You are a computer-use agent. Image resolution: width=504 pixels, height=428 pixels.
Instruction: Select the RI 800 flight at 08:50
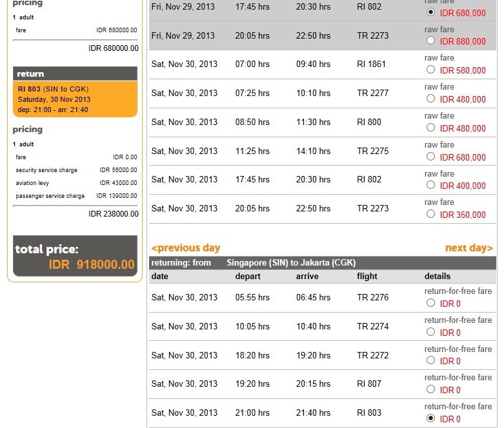click(430, 128)
